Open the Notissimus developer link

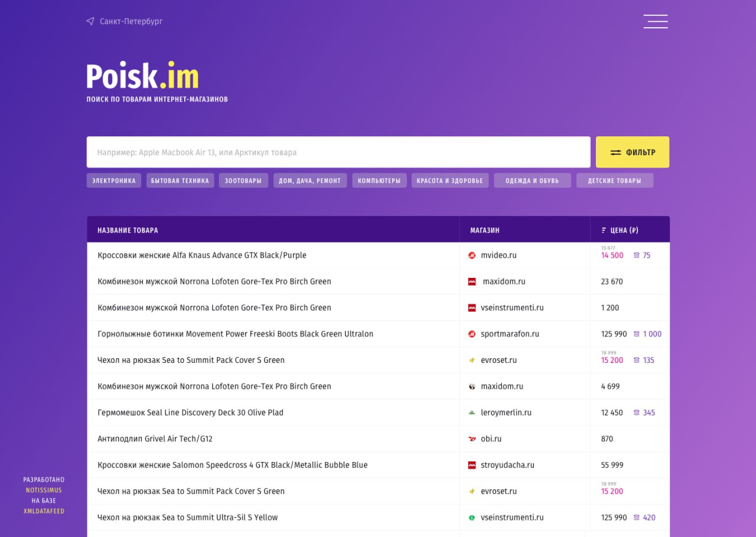coord(44,490)
